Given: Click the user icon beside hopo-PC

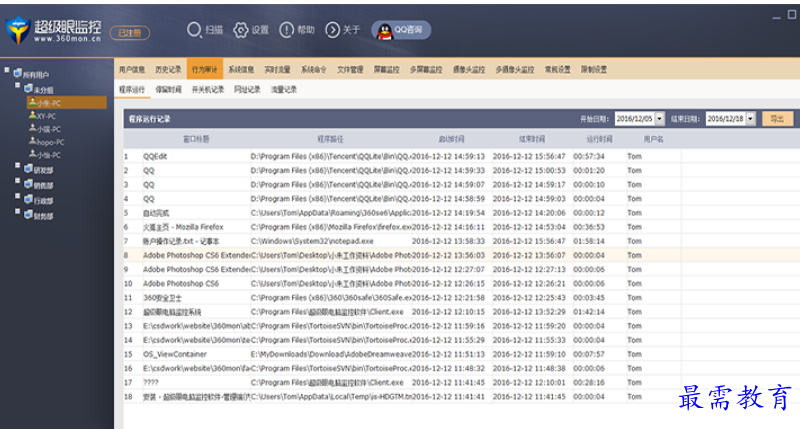Looking at the screenshot, I should (x=33, y=141).
